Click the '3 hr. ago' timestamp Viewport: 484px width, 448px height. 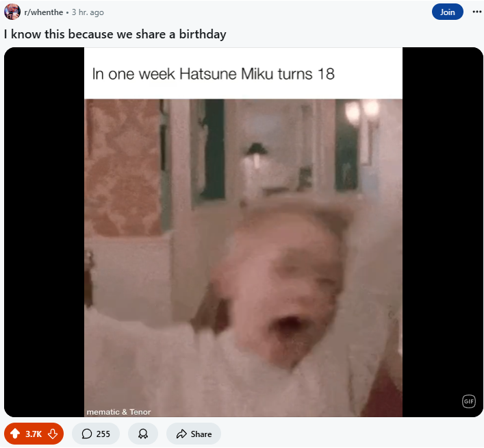pos(88,12)
